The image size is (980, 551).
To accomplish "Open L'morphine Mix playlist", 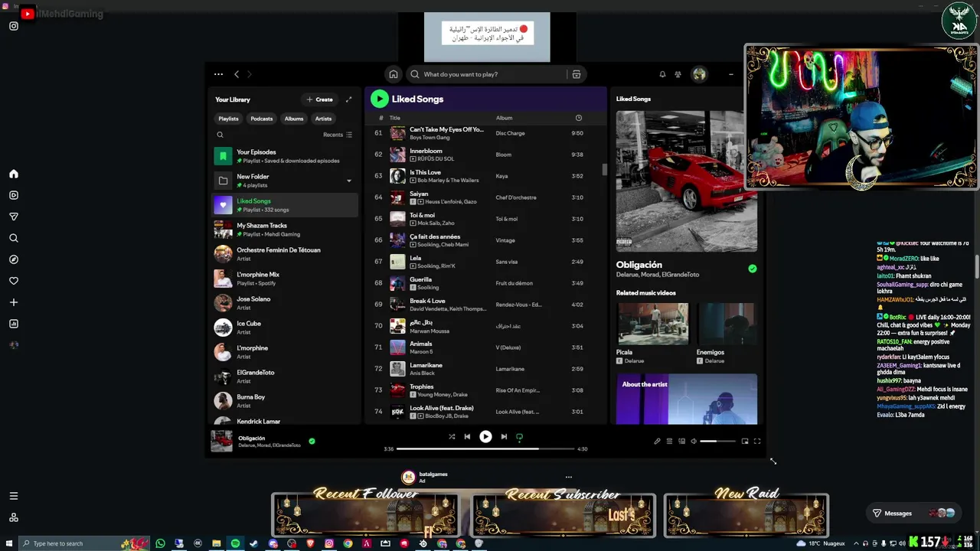I will point(285,279).
